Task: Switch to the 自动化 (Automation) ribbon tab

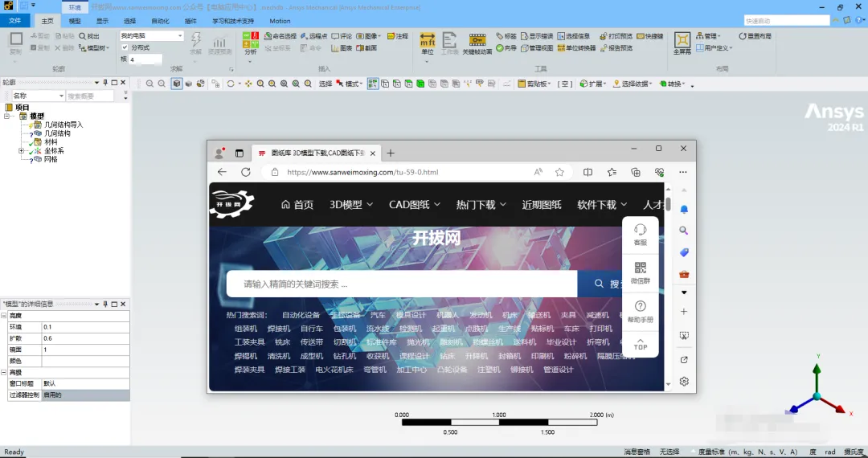Action: 160,21
